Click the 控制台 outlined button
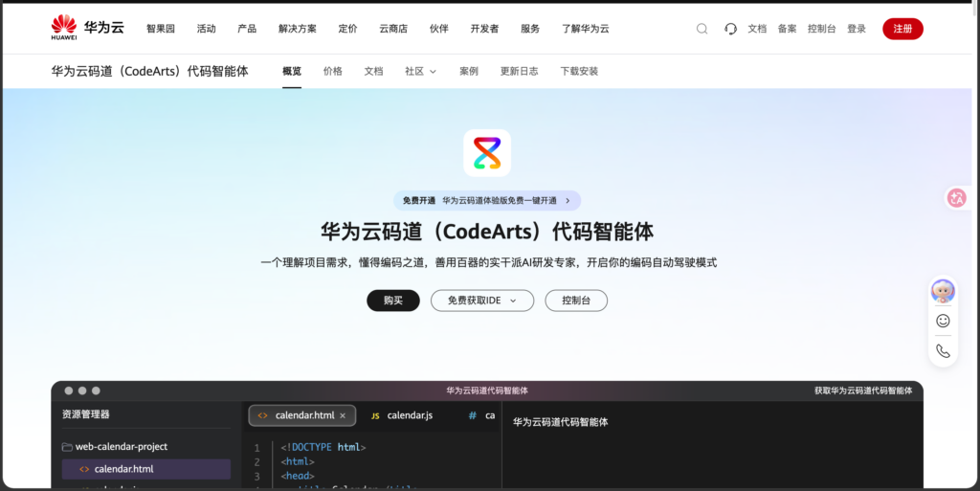Screen dimensions: 980x491 (576, 301)
